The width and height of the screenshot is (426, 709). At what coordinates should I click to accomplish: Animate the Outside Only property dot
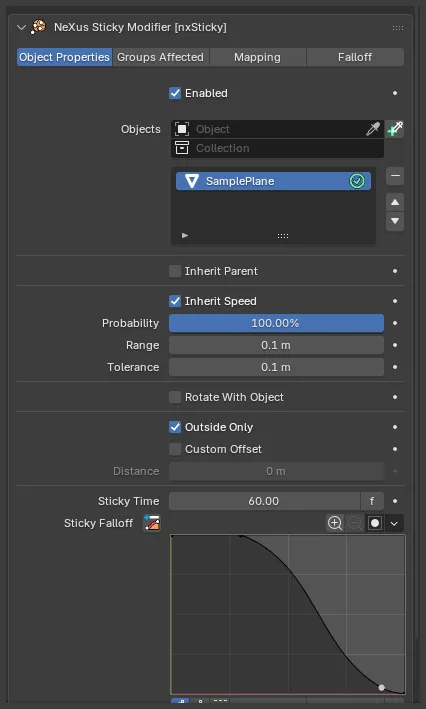(x=395, y=427)
